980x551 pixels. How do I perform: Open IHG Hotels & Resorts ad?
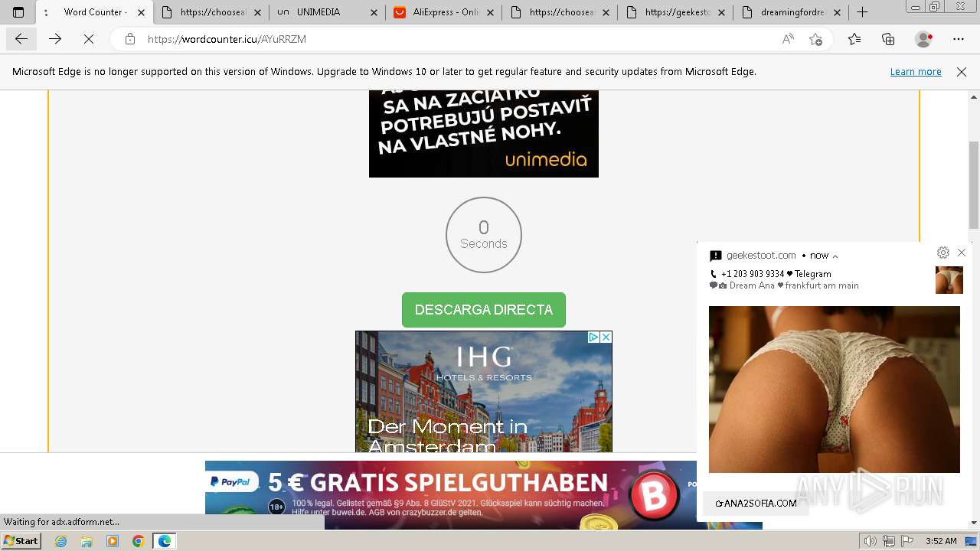point(484,392)
